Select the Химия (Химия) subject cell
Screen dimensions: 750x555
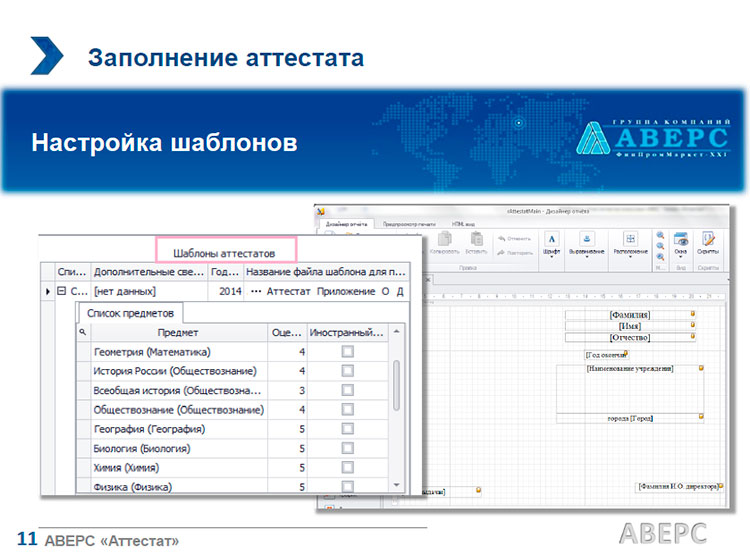[x=179, y=467]
